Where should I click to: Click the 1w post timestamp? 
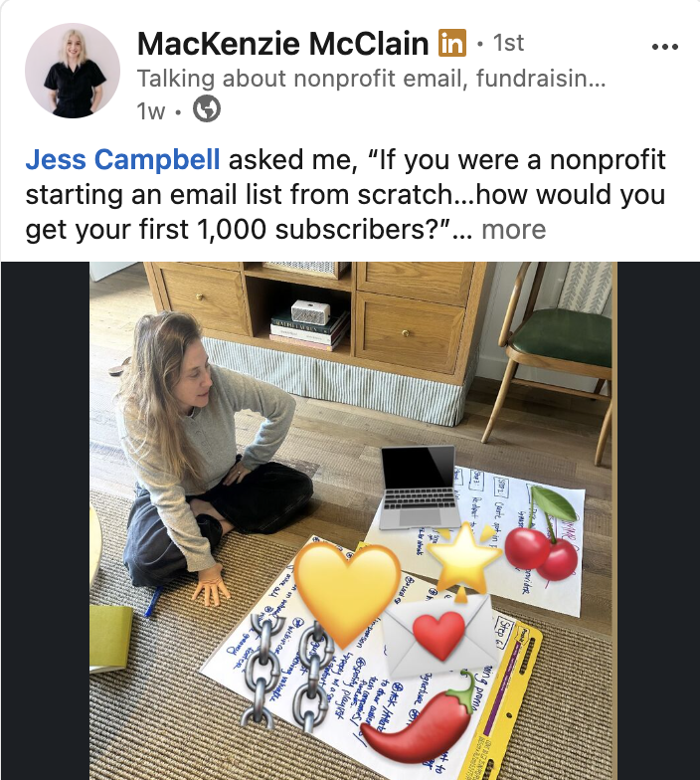pos(150,110)
